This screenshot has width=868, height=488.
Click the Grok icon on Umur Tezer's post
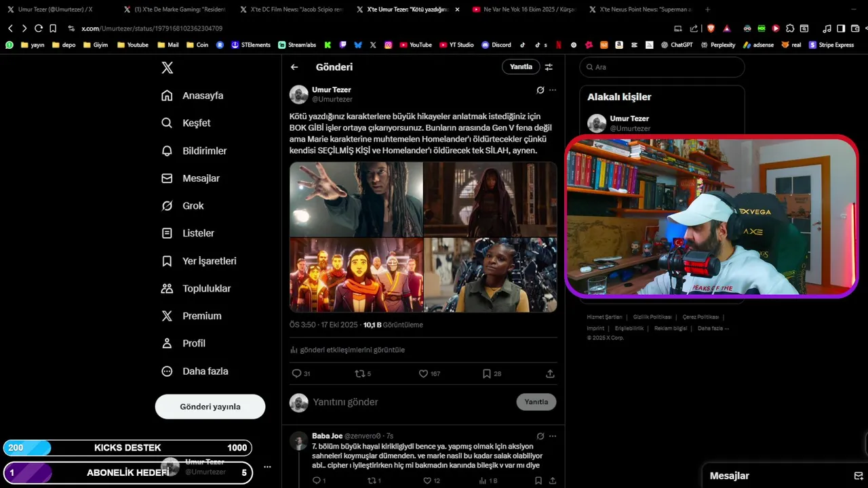(540, 89)
